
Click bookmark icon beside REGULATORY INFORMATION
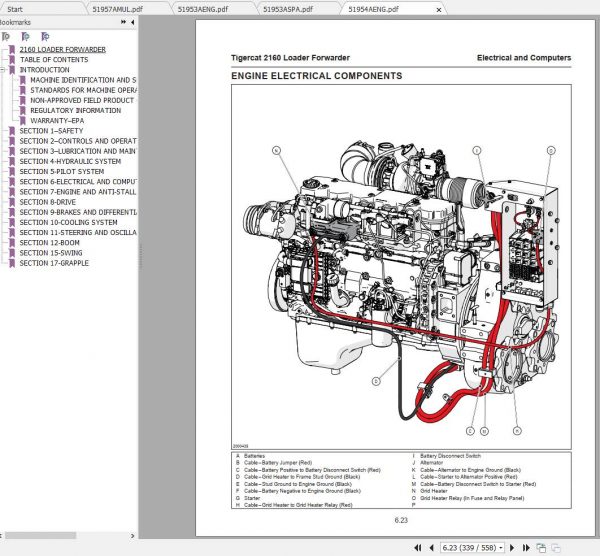(23, 111)
